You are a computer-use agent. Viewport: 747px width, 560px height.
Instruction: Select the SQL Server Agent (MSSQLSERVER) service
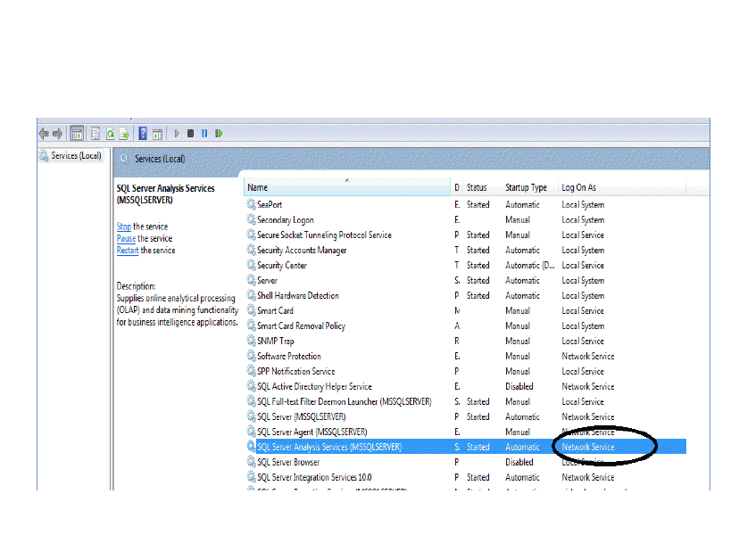pyautogui.click(x=311, y=432)
